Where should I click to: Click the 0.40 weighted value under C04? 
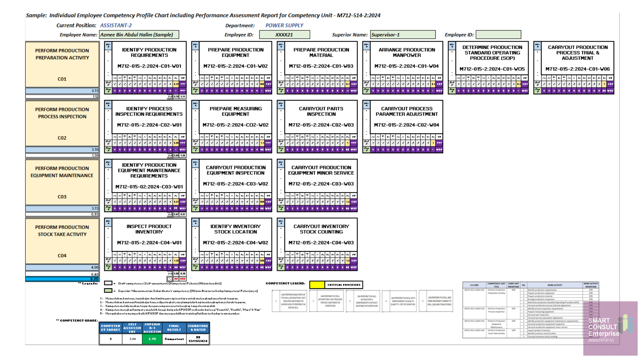pyautogui.click(x=62, y=274)
